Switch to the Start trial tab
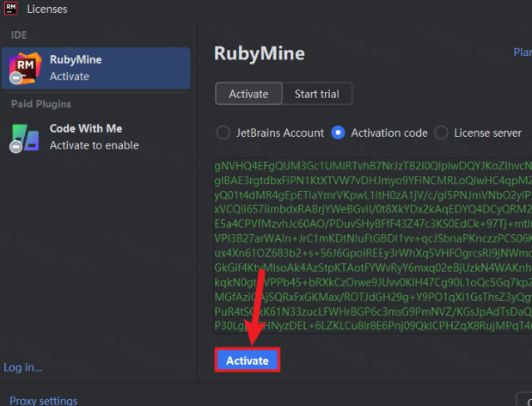The height and width of the screenshot is (406, 532). (x=317, y=94)
